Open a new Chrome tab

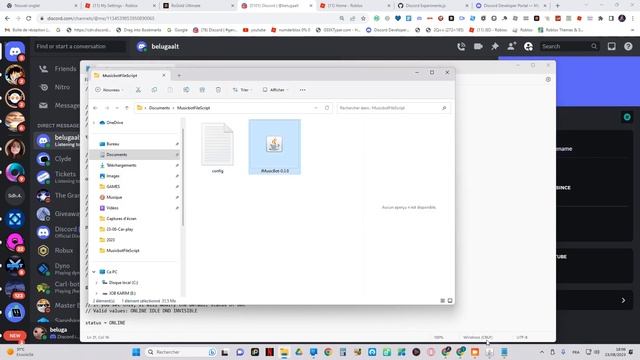[558, 6]
